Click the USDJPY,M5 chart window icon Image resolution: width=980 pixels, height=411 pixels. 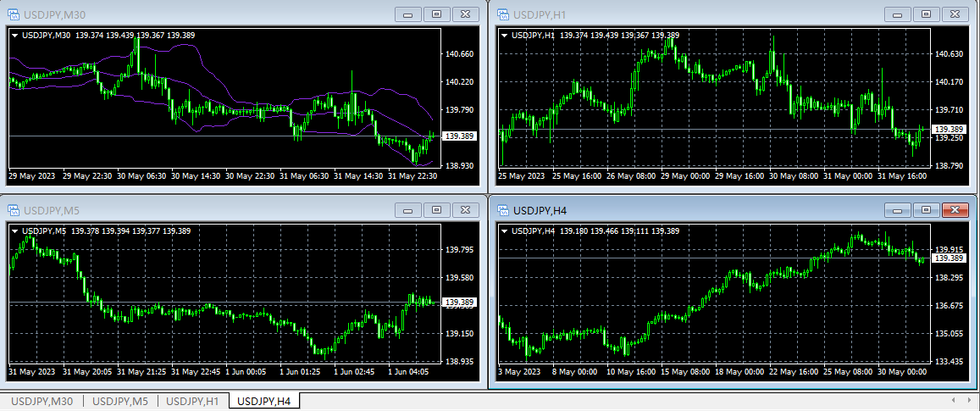(13, 210)
